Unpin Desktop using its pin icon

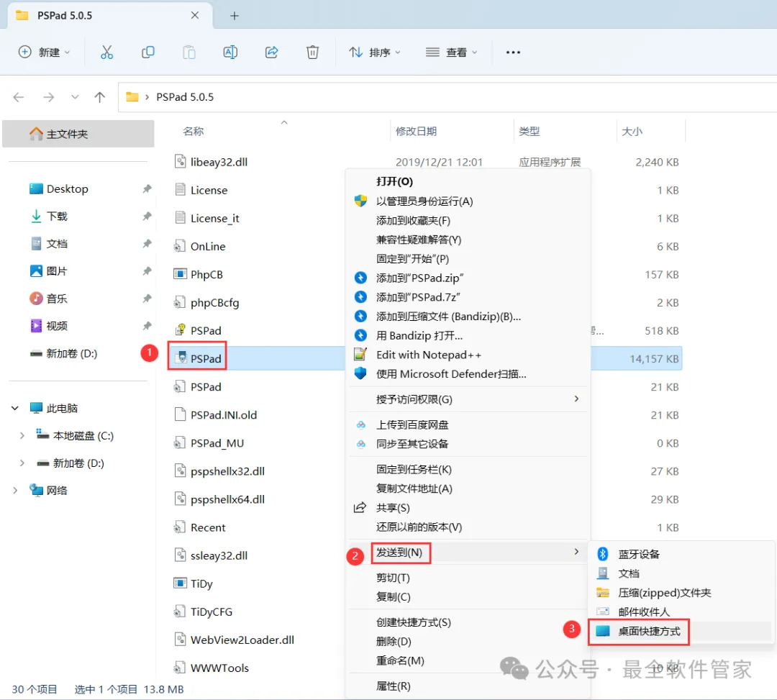click(147, 188)
